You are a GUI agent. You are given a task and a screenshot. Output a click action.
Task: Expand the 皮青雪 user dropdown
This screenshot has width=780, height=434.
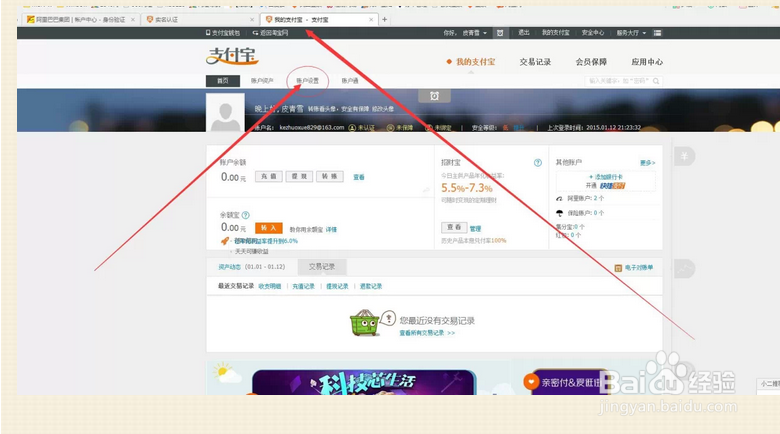(485, 33)
